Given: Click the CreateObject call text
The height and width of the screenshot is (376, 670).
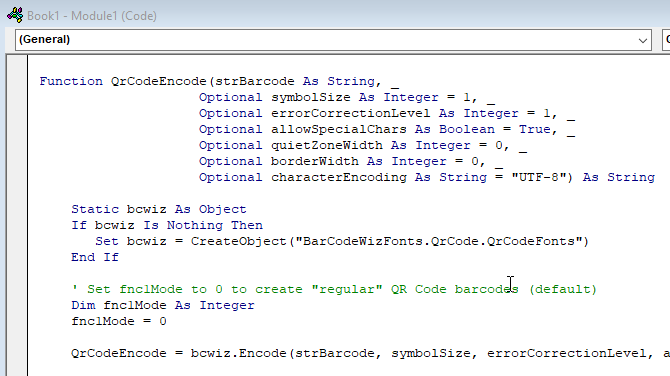Looking at the screenshot, I should coord(238,241).
